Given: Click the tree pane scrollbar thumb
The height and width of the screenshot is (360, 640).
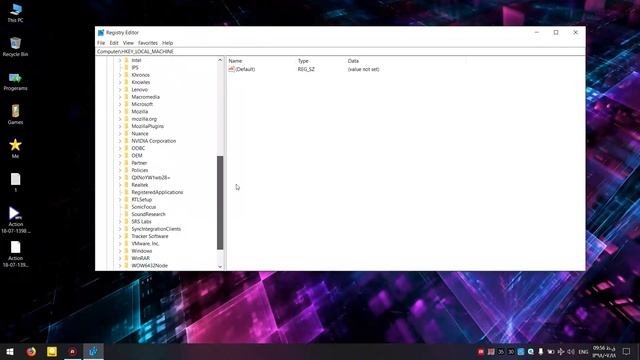Looking at the screenshot, I should [x=220, y=202].
